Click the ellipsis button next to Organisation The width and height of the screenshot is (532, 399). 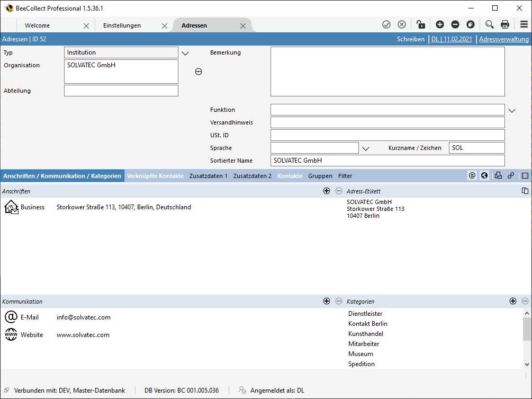point(199,72)
